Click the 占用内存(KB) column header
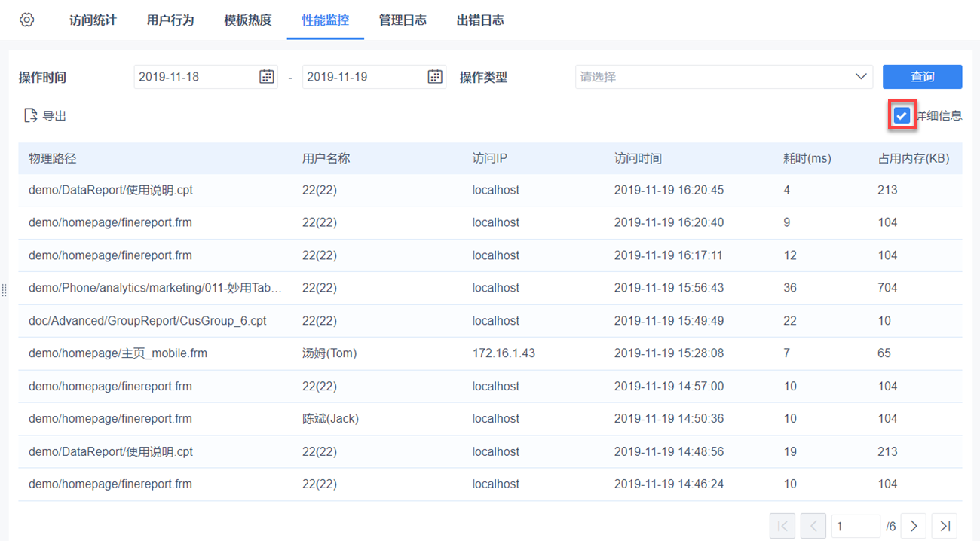Screen dimensions: 980x541 click(x=914, y=158)
